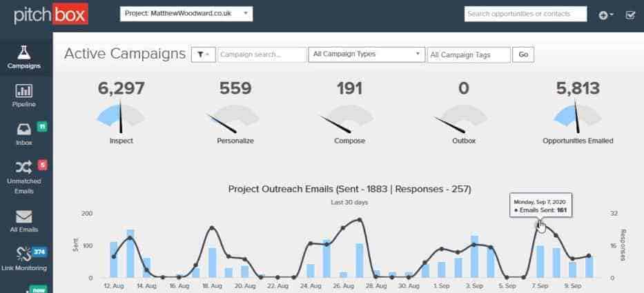Click the Project Outreach Emails chart title

click(x=349, y=189)
